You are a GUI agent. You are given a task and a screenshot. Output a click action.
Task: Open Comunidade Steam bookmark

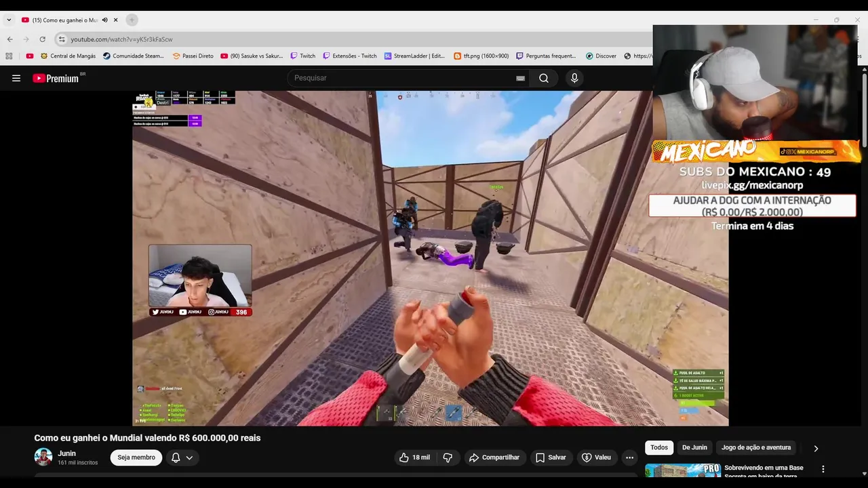click(134, 56)
